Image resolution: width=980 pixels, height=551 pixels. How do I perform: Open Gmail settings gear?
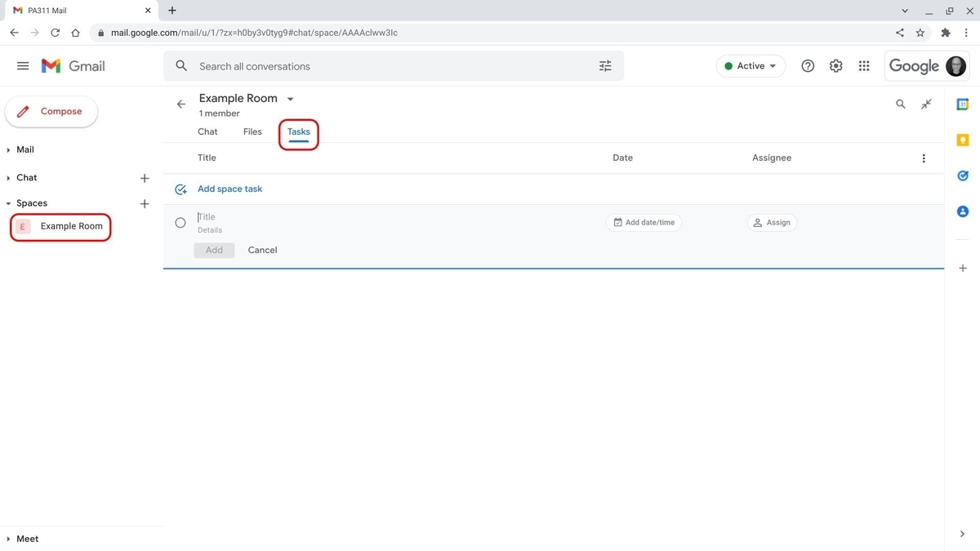pos(835,65)
